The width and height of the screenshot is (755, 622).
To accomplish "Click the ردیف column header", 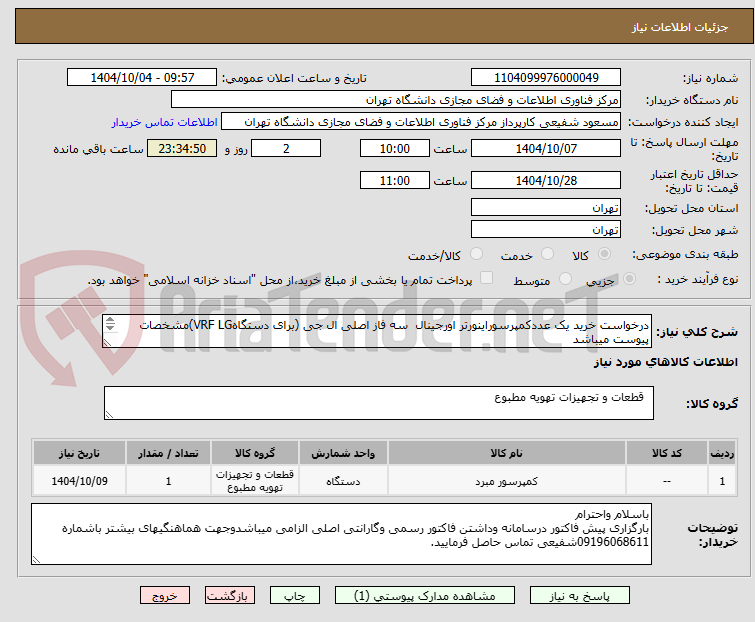I will tap(722, 453).
